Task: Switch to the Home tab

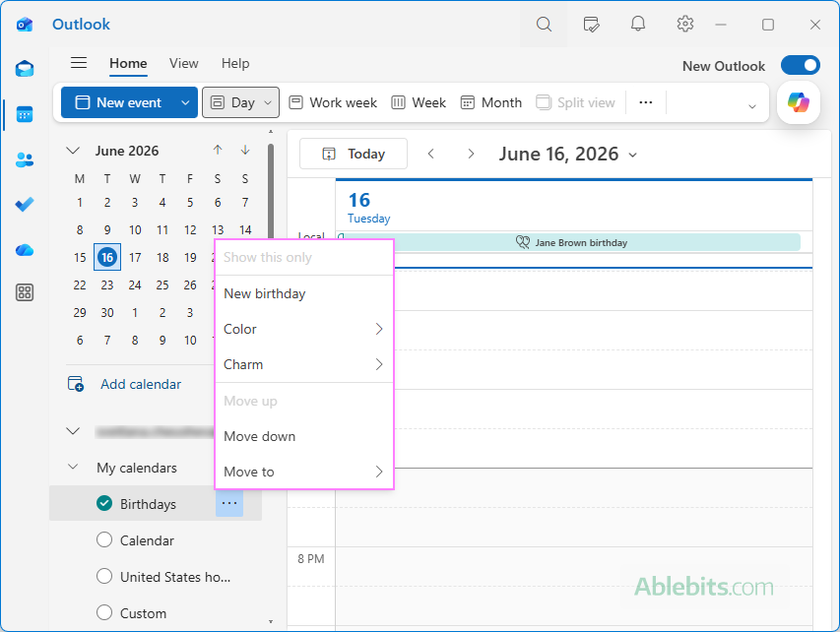Action: click(128, 63)
